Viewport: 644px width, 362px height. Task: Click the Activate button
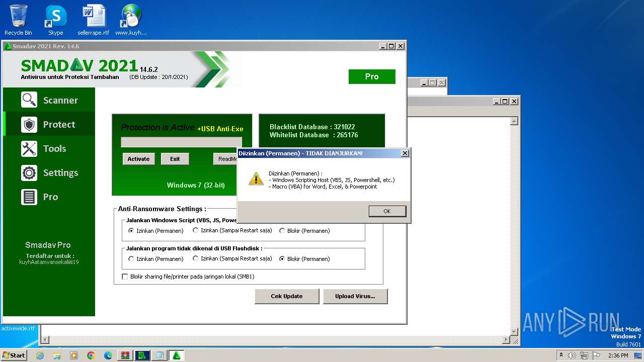[138, 159]
